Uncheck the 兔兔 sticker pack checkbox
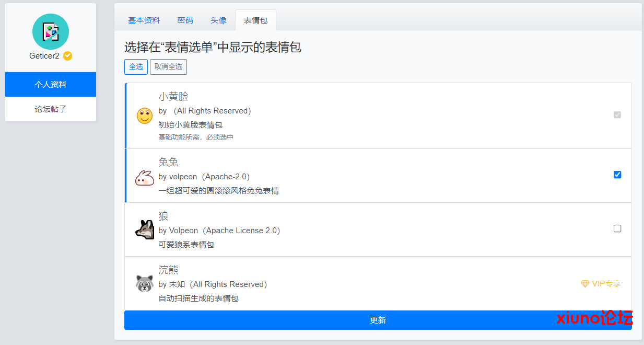 pos(617,175)
